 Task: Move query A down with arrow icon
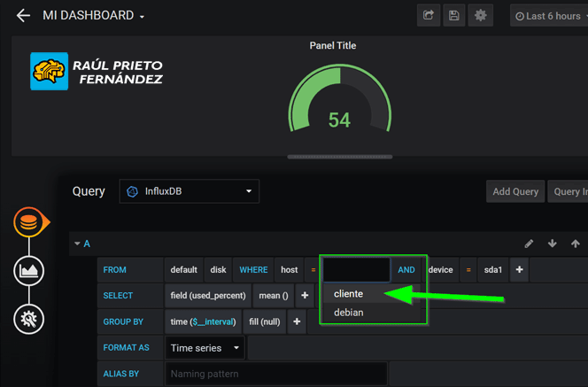click(x=553, y=244)
